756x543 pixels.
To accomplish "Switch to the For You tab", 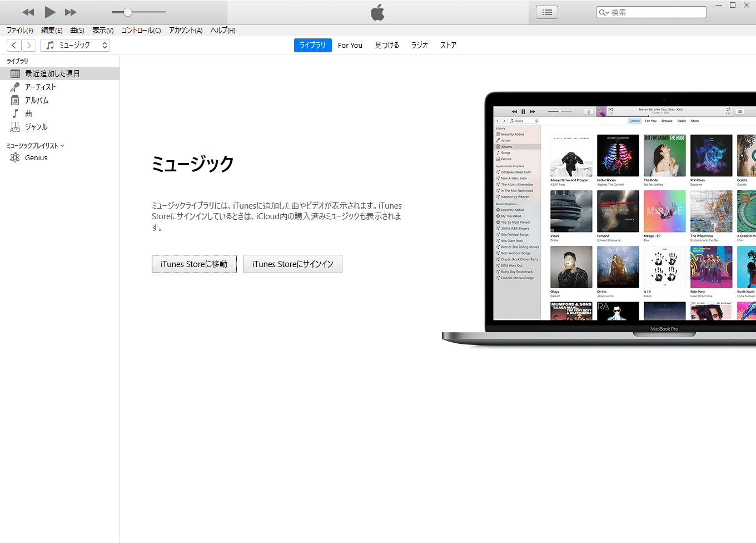I will click(350, 45).
